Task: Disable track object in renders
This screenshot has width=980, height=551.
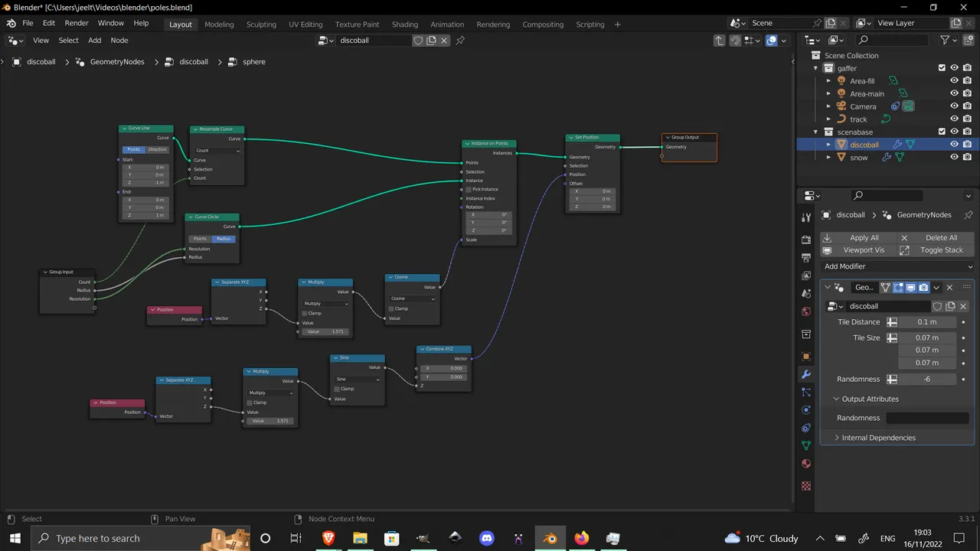Action: pos(968,119)
